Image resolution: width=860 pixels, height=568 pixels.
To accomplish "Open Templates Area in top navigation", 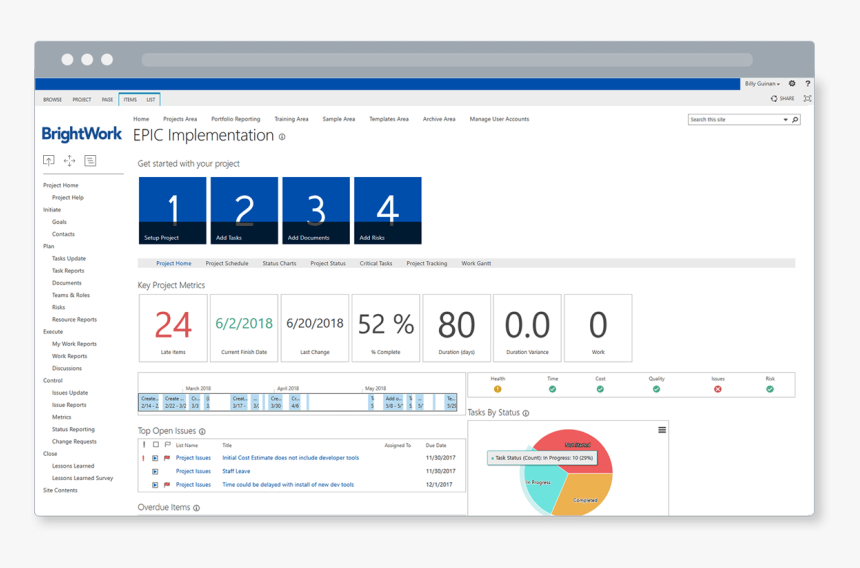I will 389,119.
